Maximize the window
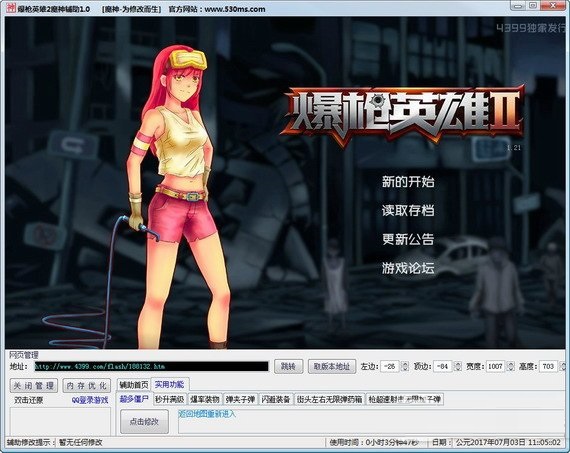 [x=533, y=5]
